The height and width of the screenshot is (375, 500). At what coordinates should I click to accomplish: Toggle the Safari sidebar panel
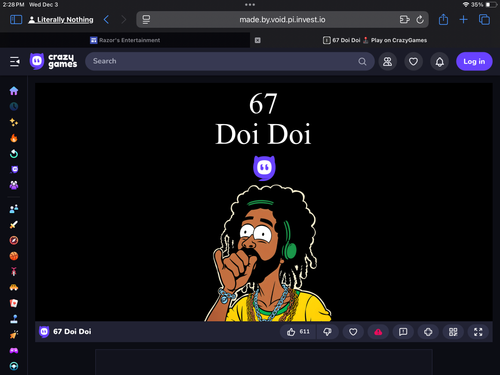point(16,20)
